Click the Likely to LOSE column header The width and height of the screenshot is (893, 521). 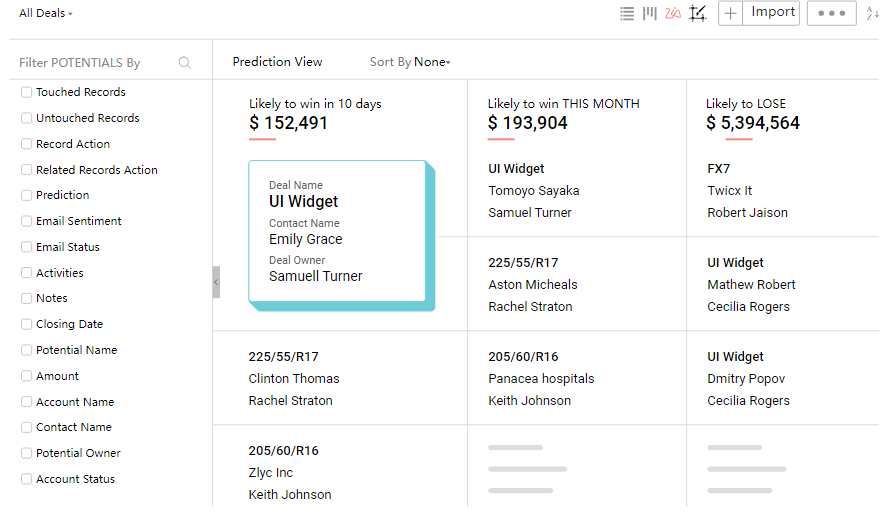click(745, 104)
